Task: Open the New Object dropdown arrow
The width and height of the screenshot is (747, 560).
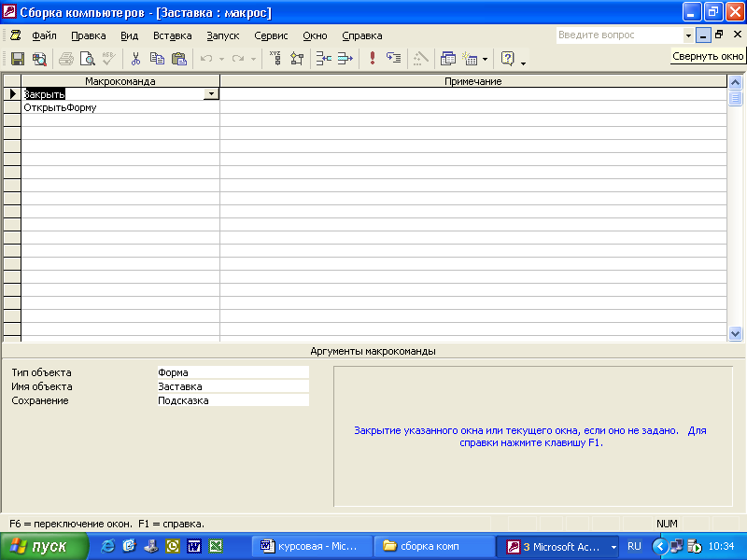Action: [485, 60]
